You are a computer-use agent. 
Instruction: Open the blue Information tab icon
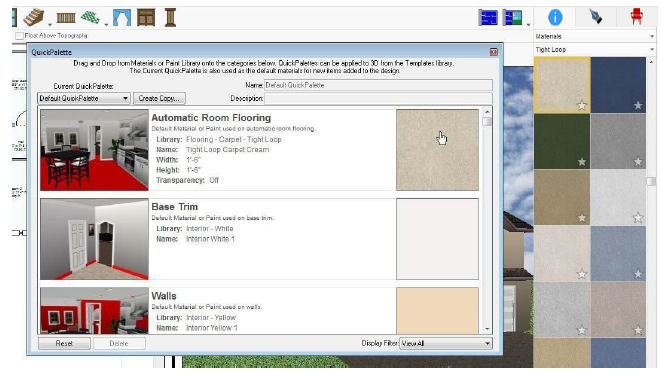click(x=555, y=17)
